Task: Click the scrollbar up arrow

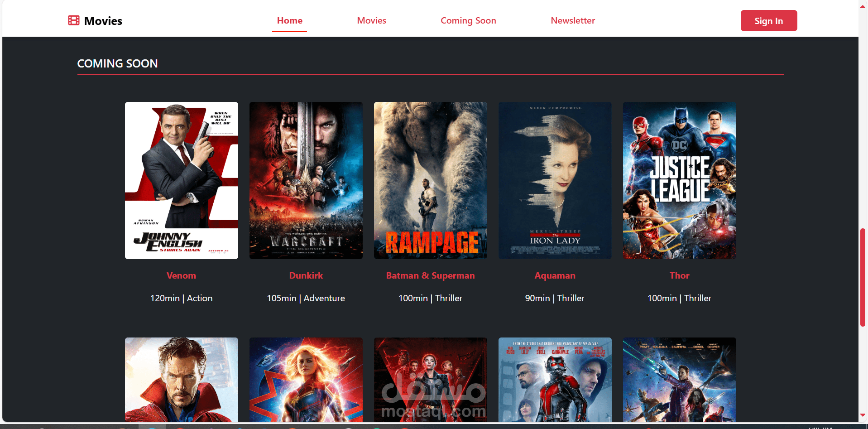Action: click(x=863, y=7)
